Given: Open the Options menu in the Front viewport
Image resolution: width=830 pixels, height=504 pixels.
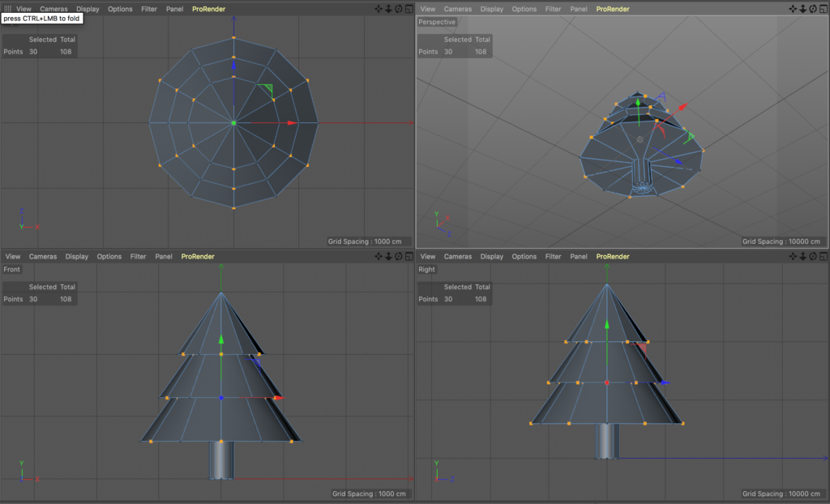Looking at the screenshot, I should point(109,256).
